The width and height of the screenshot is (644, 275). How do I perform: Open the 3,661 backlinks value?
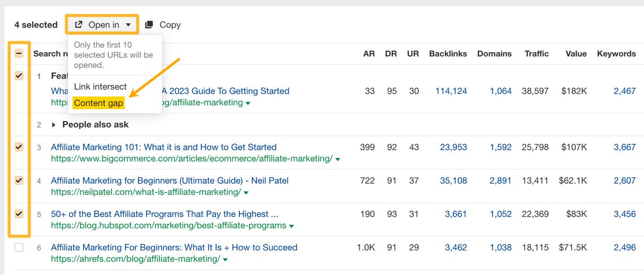[x=456, y=214]
